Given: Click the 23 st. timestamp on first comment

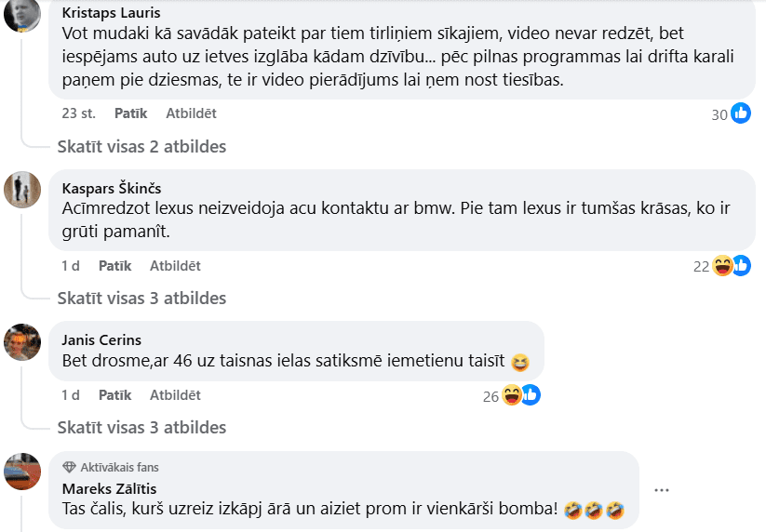Looking at the screenshot, I should [78, 113].
